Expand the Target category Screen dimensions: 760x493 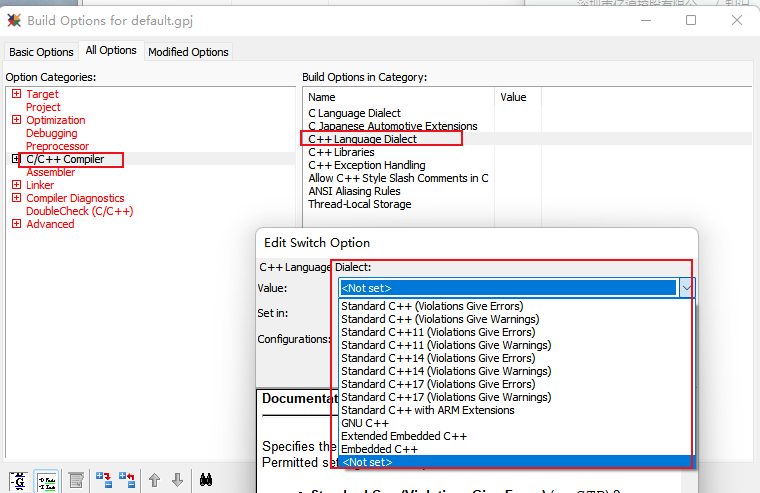click(16, 94)
